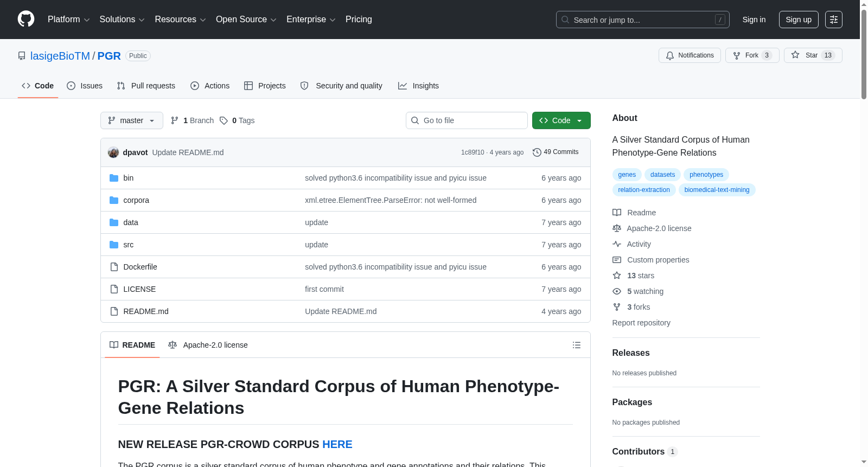Open the master branch selector dropdown

[x=132, y=120]
